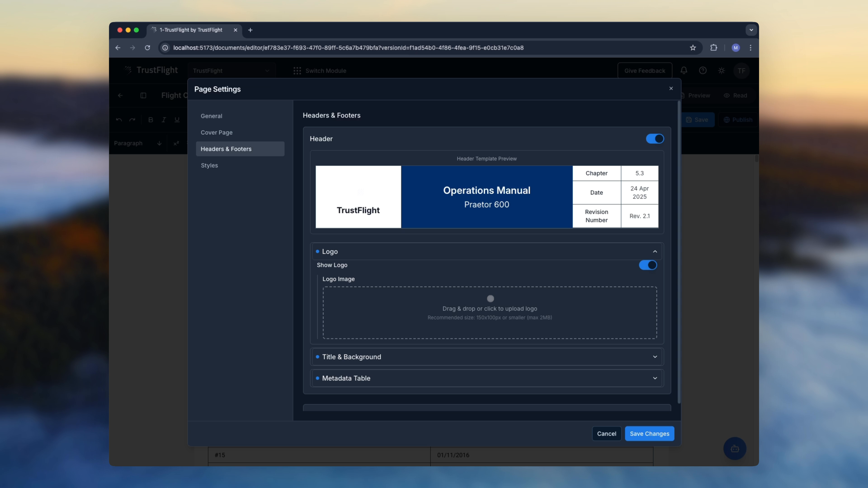Expand the Metadata Table section
The image size is (868, 488).
pyautogui.click(x=655, y=378)
